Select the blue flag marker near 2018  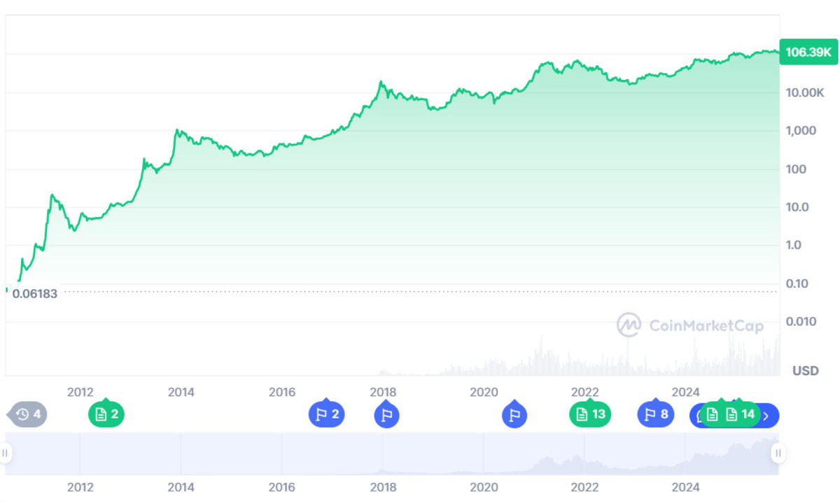(386, 415)
